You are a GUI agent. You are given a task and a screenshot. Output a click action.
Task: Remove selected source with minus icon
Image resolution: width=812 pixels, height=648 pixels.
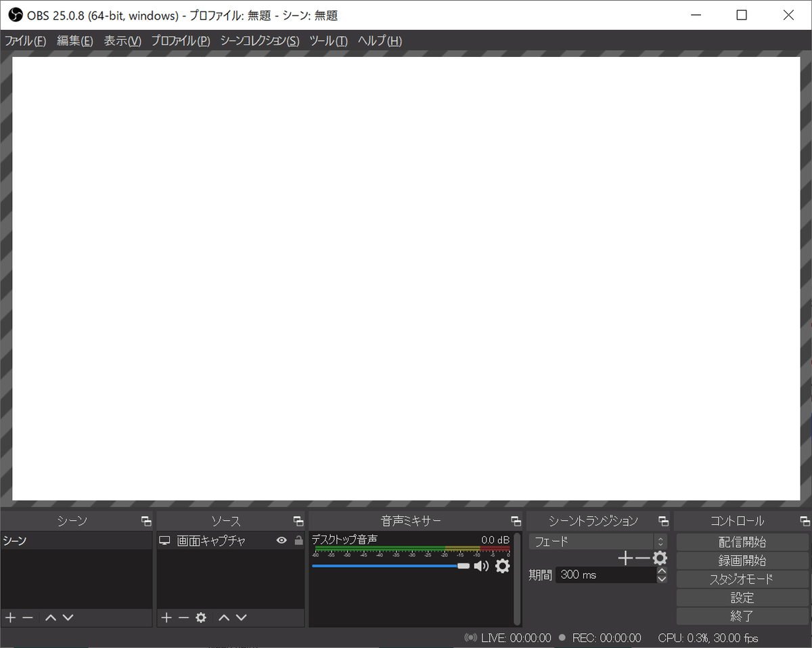pyautogui.click(x=183, y=618)
